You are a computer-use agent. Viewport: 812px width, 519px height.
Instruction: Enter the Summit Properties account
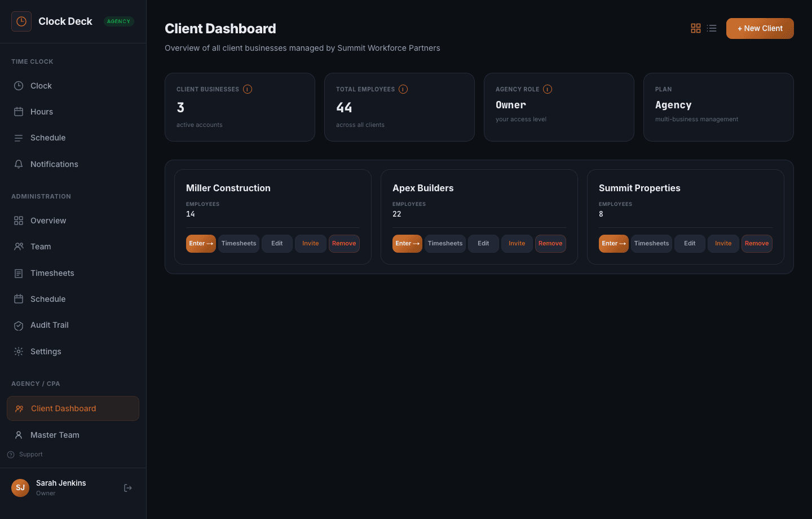point(614,244)
